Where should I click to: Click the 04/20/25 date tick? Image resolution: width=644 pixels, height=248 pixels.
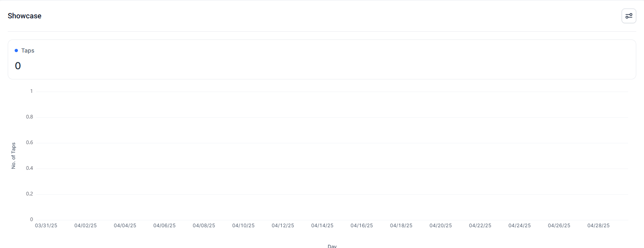coord(441,226)
